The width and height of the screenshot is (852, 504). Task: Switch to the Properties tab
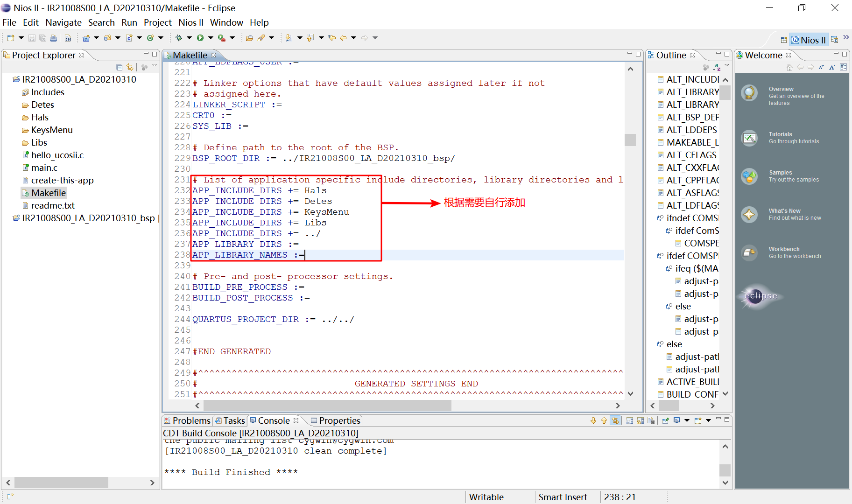point(335,420)
